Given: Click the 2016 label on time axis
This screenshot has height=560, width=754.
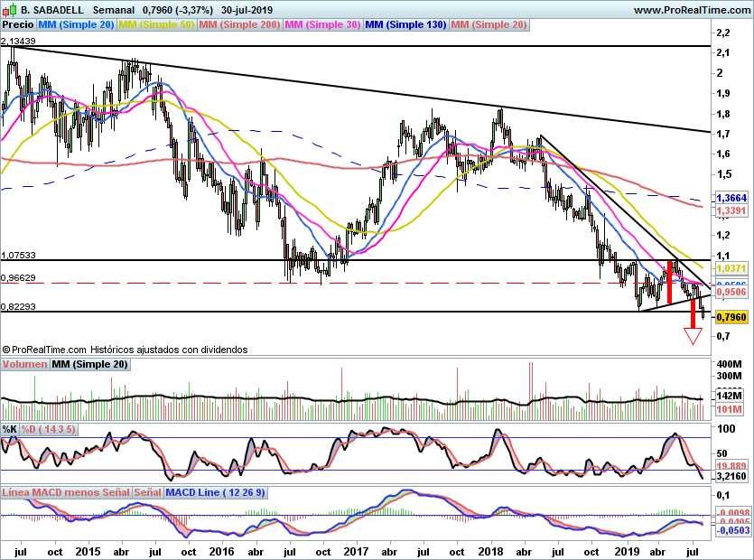Looking at the screenshot, I should click(221, 551).
